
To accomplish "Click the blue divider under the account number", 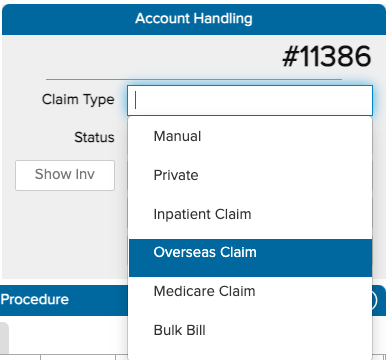I will pos(194,80).
